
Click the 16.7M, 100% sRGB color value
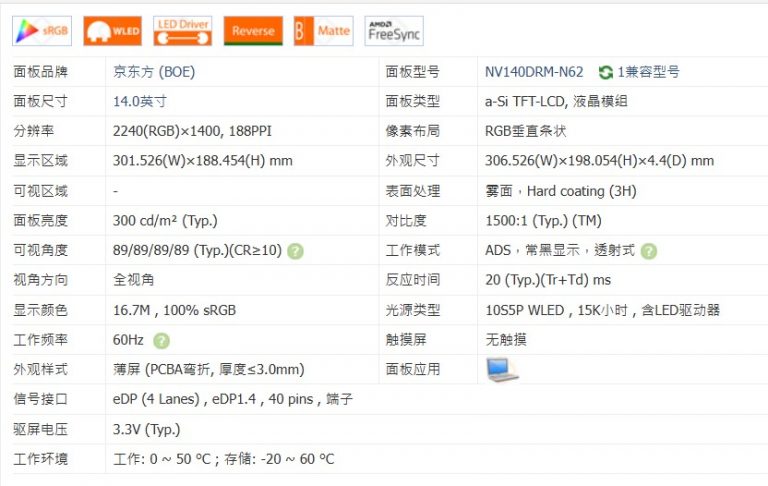tap(174, 310)
